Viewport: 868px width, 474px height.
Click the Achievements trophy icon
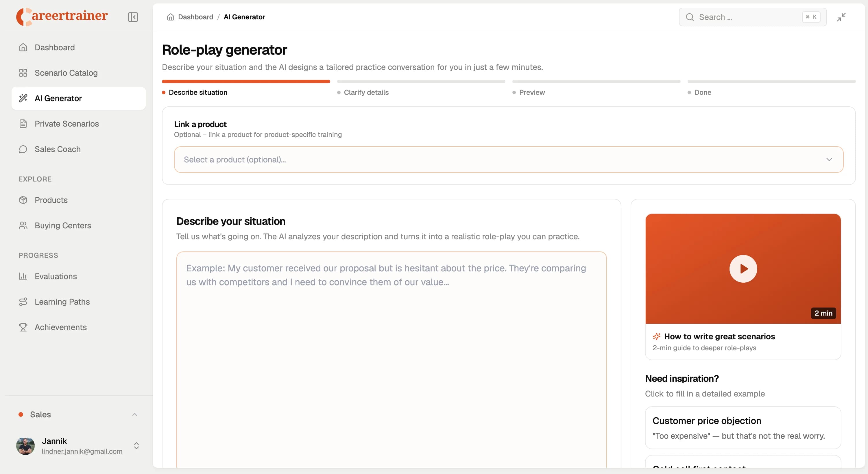(23, 327)
